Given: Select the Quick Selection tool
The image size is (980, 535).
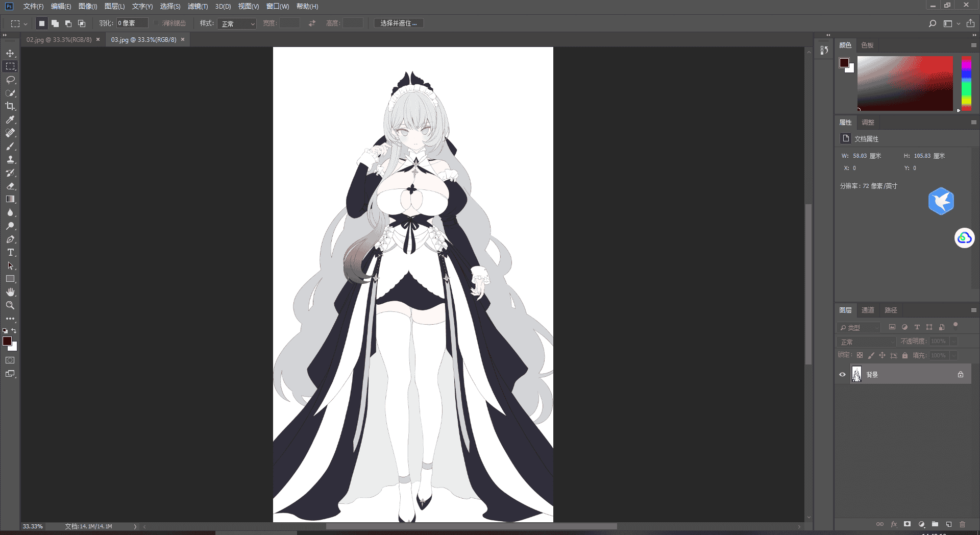Looking at the screenshot, I should [10, 93].
